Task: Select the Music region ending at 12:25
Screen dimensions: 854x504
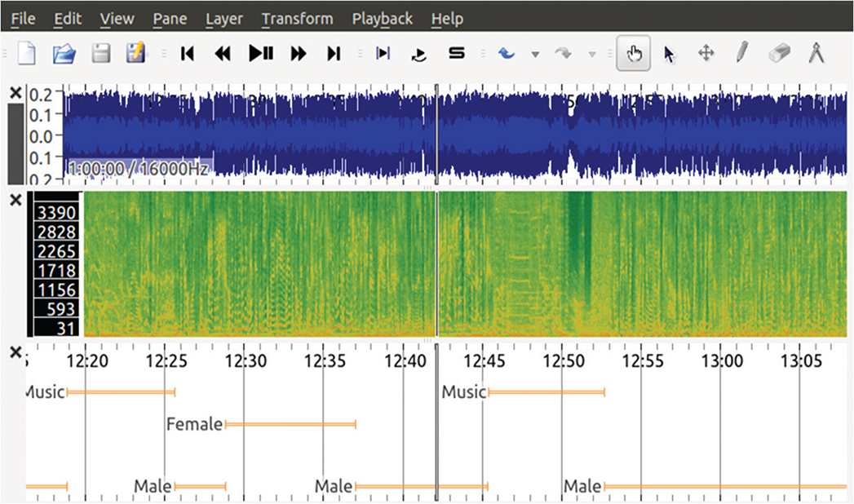Action: pos(121,392)
